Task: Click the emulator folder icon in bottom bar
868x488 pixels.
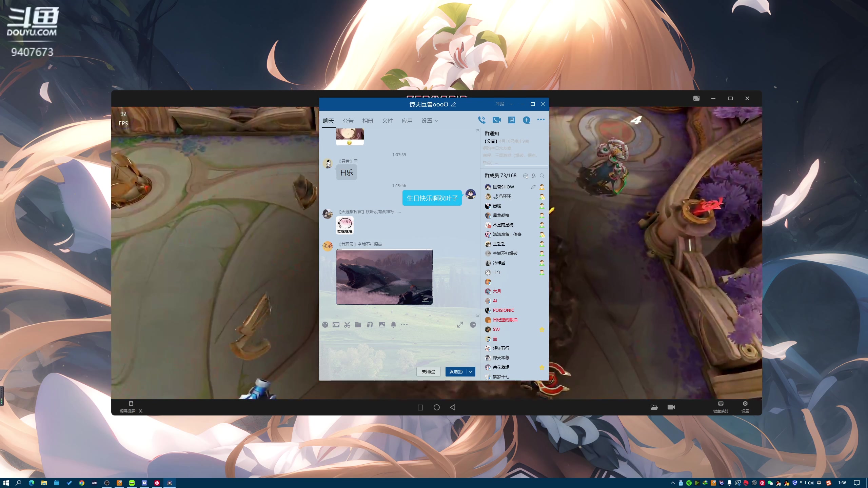Action: [654, 407]
